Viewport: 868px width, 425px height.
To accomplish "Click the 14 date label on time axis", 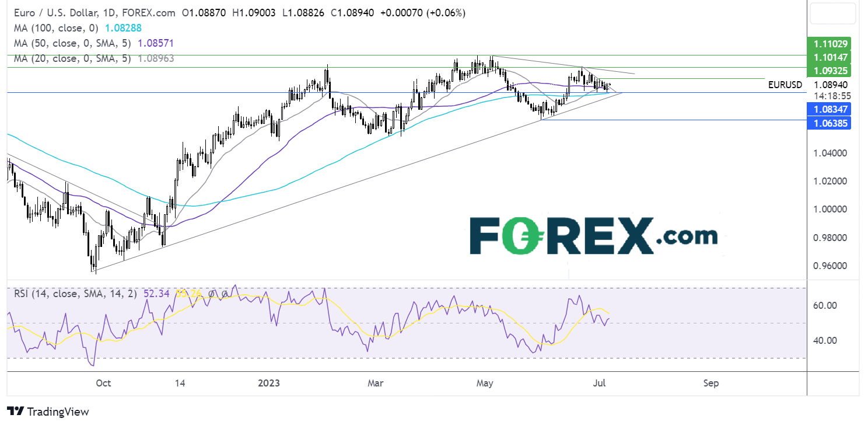I will coord(180,384).
